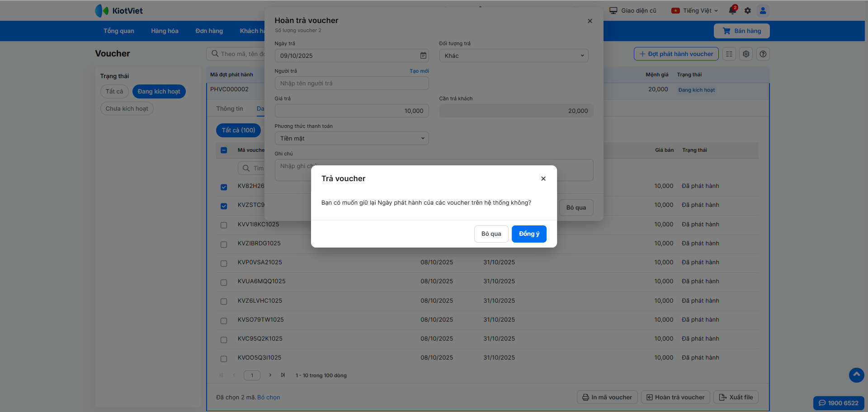Click the Bỏ chọn link

tap(269, 397)
